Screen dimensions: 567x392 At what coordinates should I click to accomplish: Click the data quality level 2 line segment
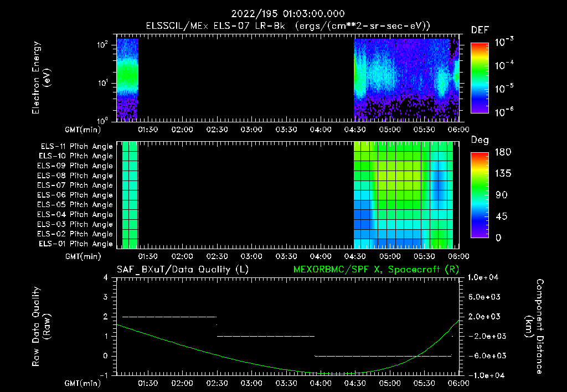[169, 317]
